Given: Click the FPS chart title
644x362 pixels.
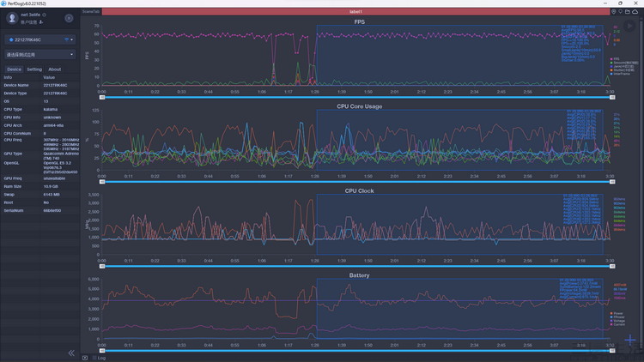Looking at the screenshot, I should point(360,22).
